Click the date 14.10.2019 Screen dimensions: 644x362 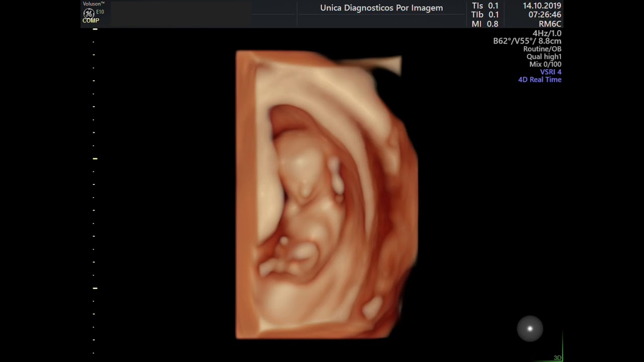click(542, 6)
